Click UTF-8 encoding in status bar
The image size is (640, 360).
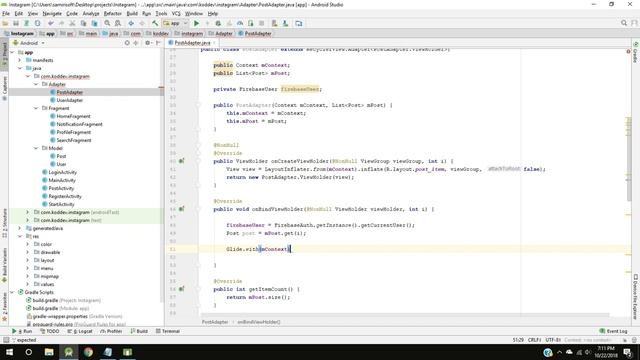pos(553,340)
